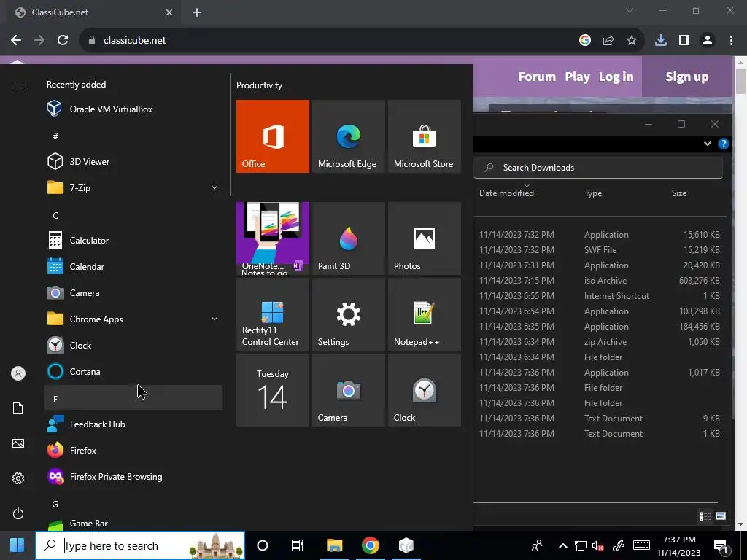
Task: Open Clock in the left app list
Action: pos(133,345)
